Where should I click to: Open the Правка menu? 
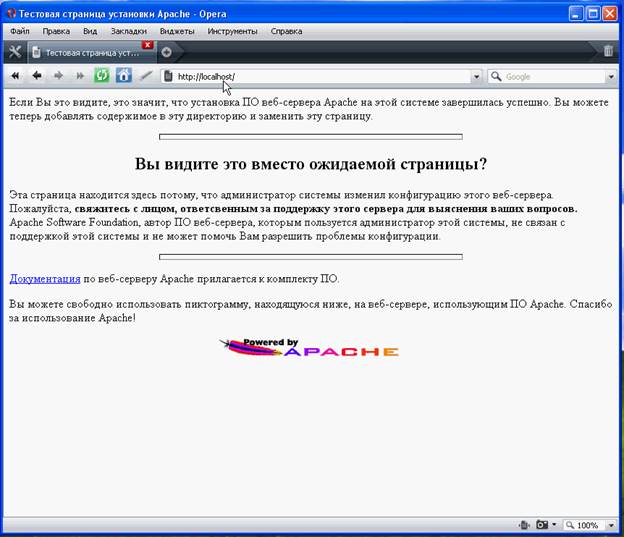click(56, 31)
